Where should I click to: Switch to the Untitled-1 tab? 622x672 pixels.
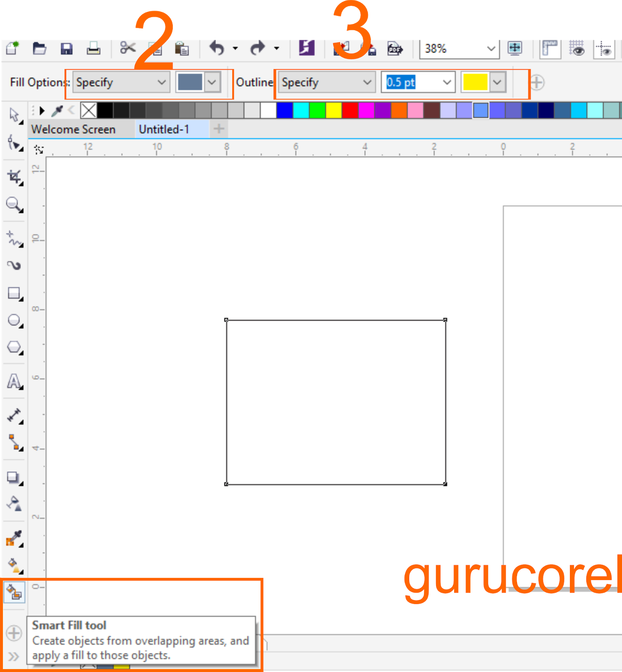tap(165, 129)
